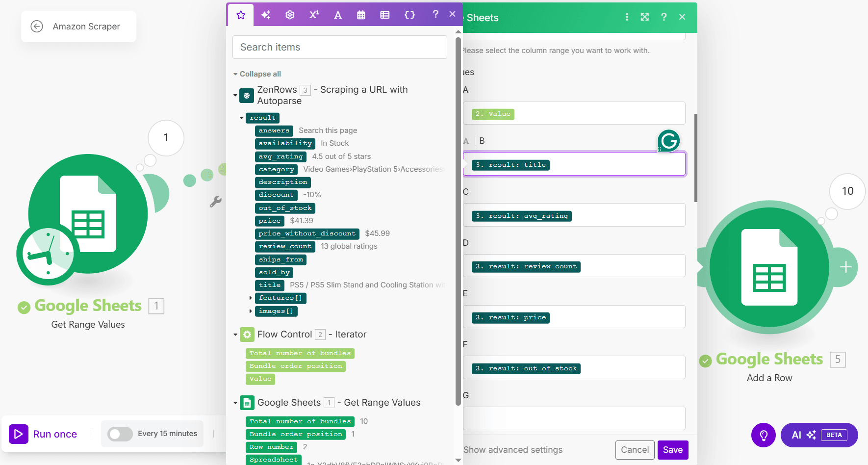Image resolution: width=868 pixels, height=465 pixels.
Task: Open help for the Sheets module
Action: pyautogui.click(x=664, y=17)
